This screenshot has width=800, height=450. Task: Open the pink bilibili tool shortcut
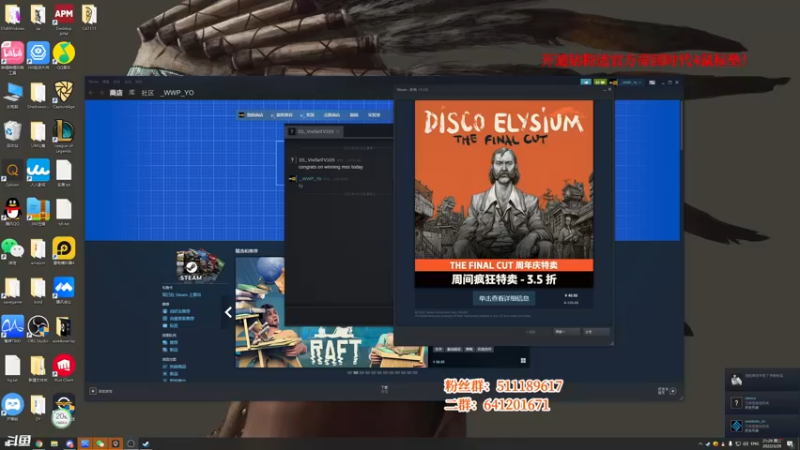click(x=12, y=56)
